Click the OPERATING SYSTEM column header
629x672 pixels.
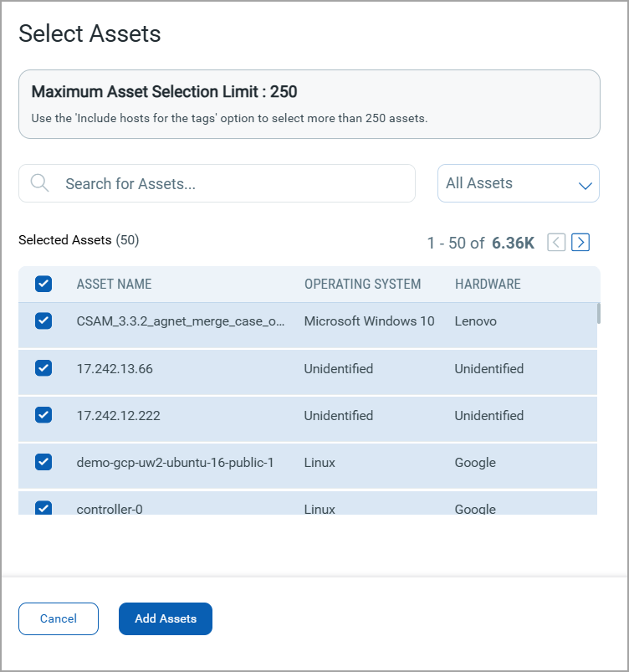pos(362,284)
